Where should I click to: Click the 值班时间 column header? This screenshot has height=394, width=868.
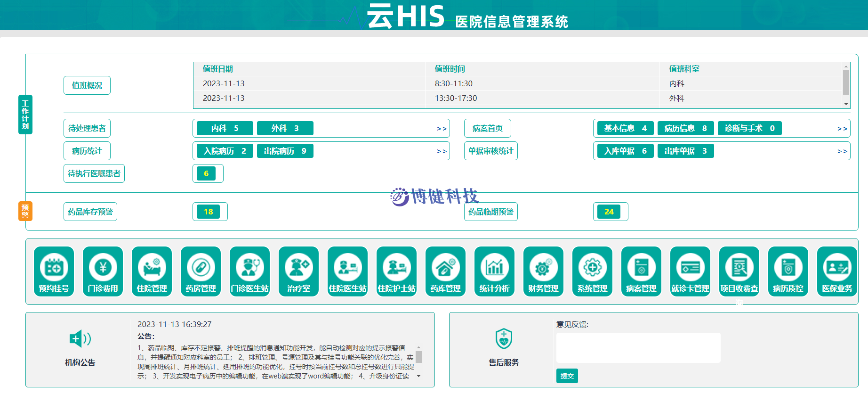(450, 69)
